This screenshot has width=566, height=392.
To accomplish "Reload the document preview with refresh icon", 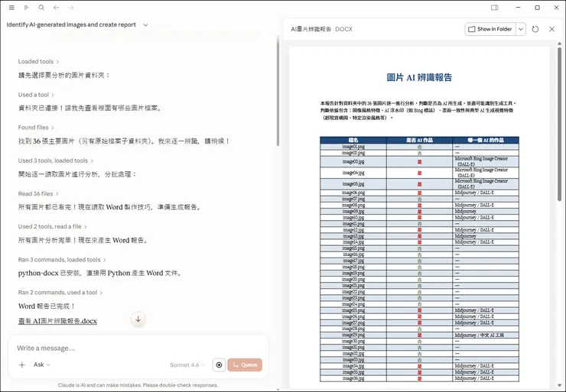I will pyautogui.click(x=535, y=29).
